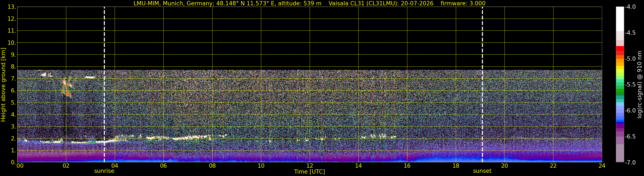This screenshot has width=644, height=176.
Task: Click the colorbar tick label '-5.0'
Action: coord(630,59)
